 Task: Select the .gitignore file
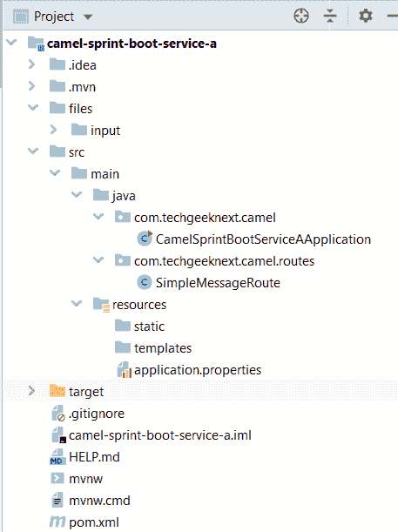coord(97,414)
